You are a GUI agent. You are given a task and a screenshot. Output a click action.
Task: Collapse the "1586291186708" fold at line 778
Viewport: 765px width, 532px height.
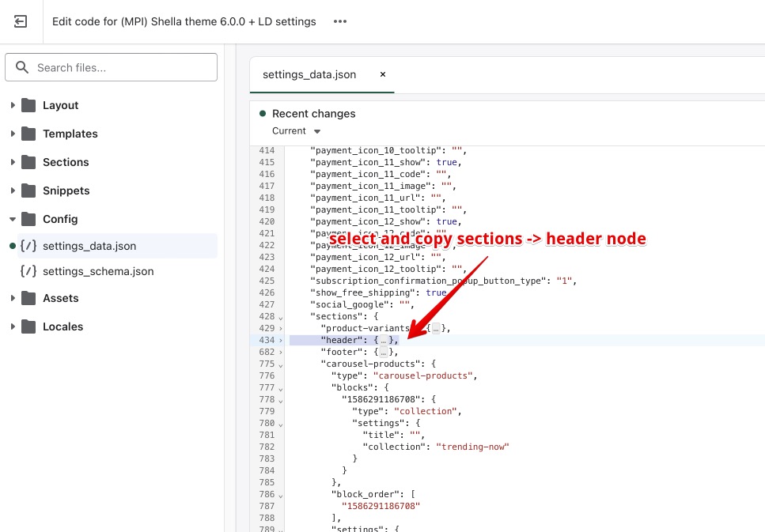tap(281, 400)
